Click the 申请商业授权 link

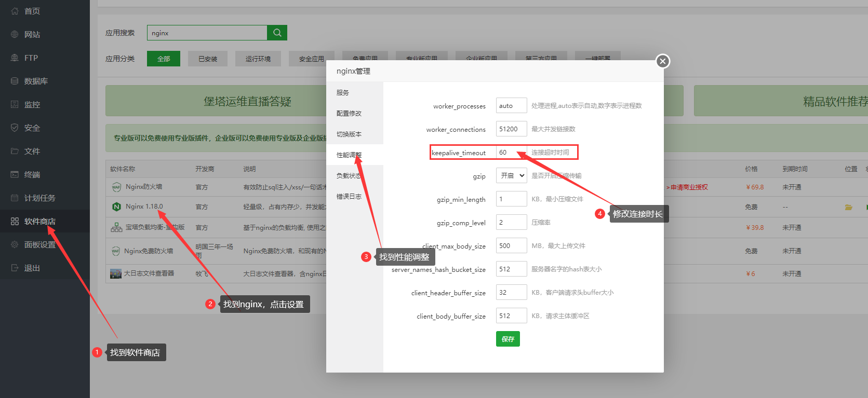pyautogui.click(x=689, y=187)
